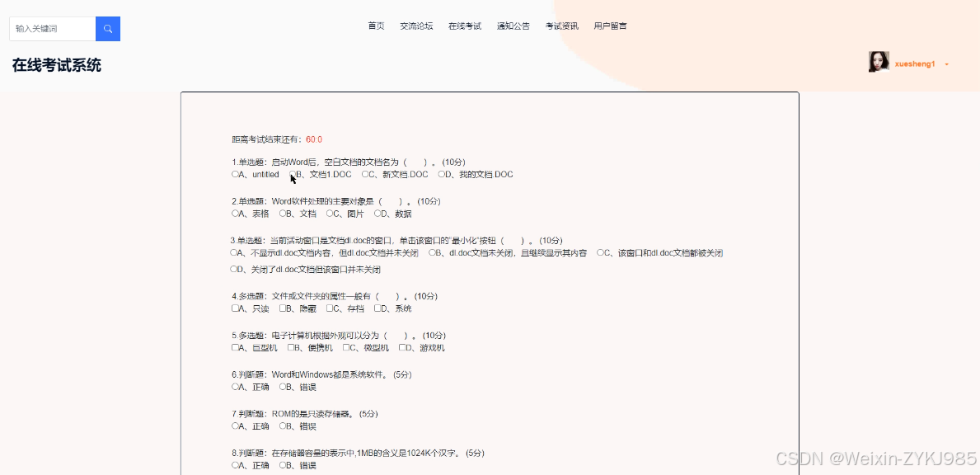
Task: Select question 3 option A 不显示dl.doc文档内容
Action: tap(234, 253)
